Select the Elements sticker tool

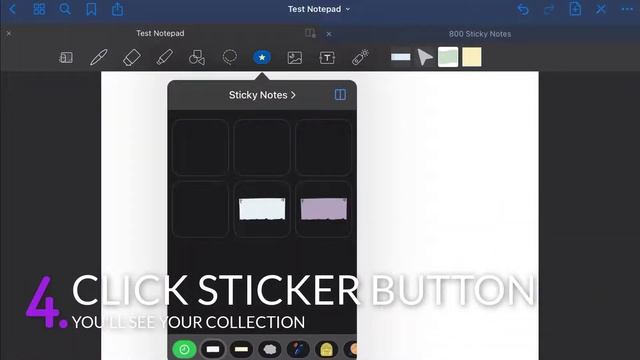[262, 58]
